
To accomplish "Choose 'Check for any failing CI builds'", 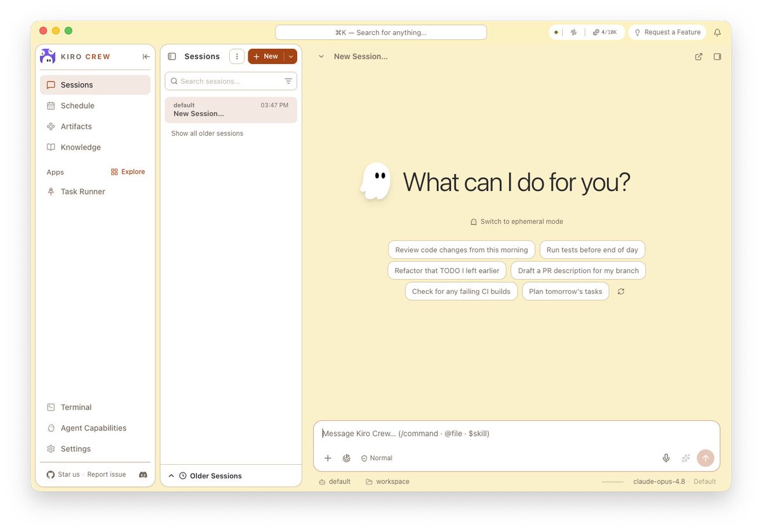I will (x=461, y=291).
